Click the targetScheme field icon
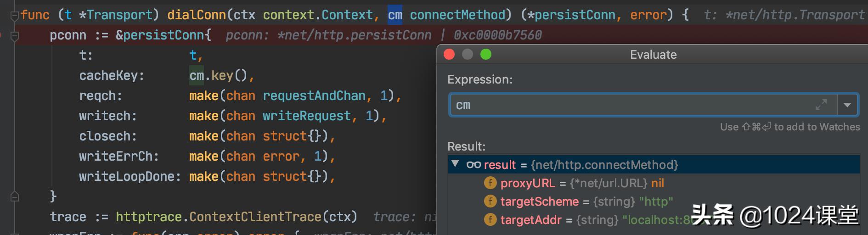Screen dimensions: 868x235 (x=490, y=201)
